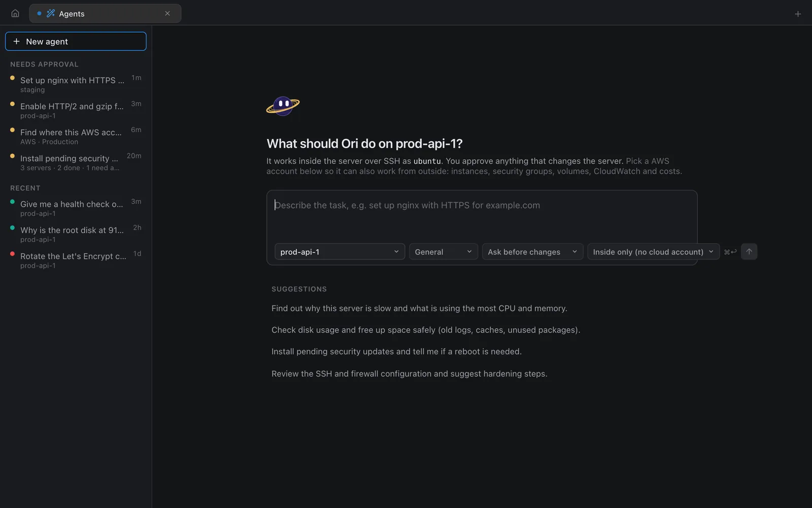This screenshot has height=508, width=812.
Task: Pick suggestion to install security updates
Action: pos(396,352)
